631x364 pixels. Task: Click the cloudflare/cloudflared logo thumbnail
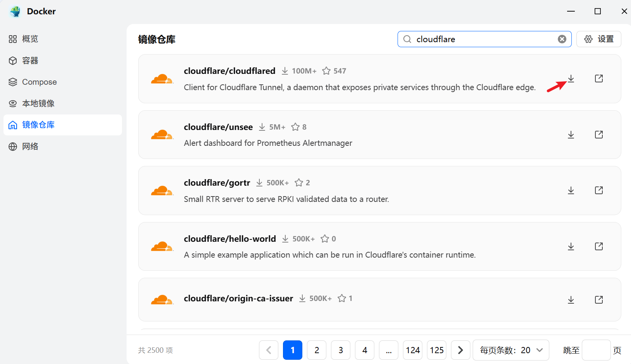162,79
